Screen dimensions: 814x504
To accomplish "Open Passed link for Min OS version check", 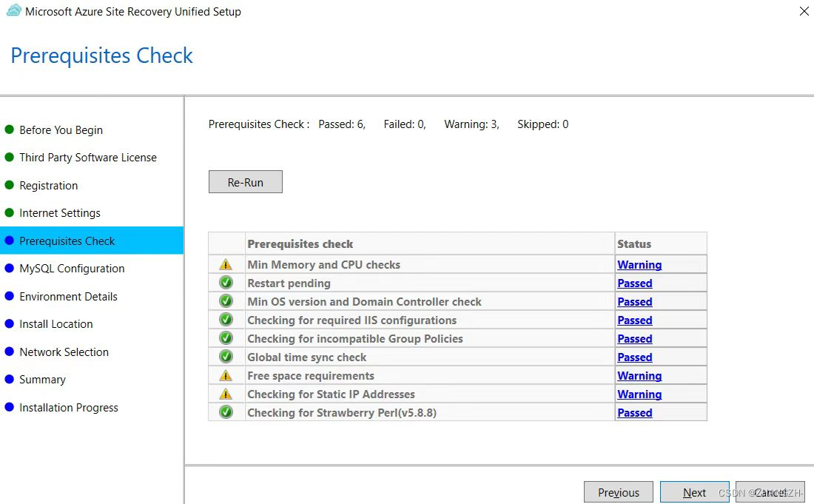I will (635, 301).
